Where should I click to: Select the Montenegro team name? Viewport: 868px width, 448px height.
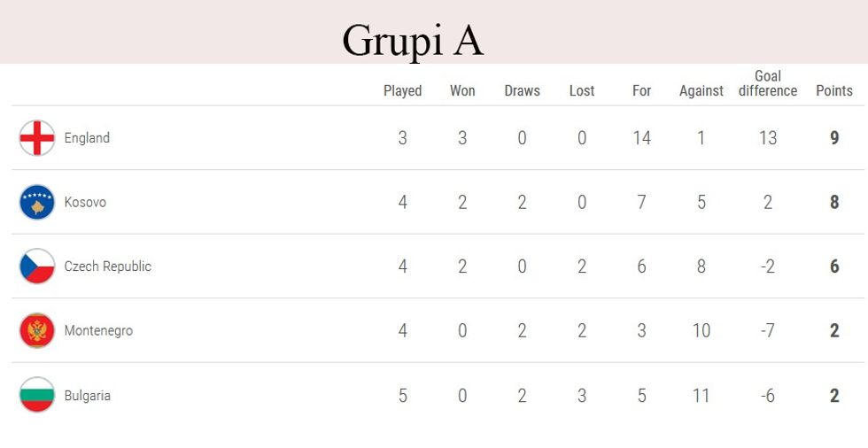(98, 331)
